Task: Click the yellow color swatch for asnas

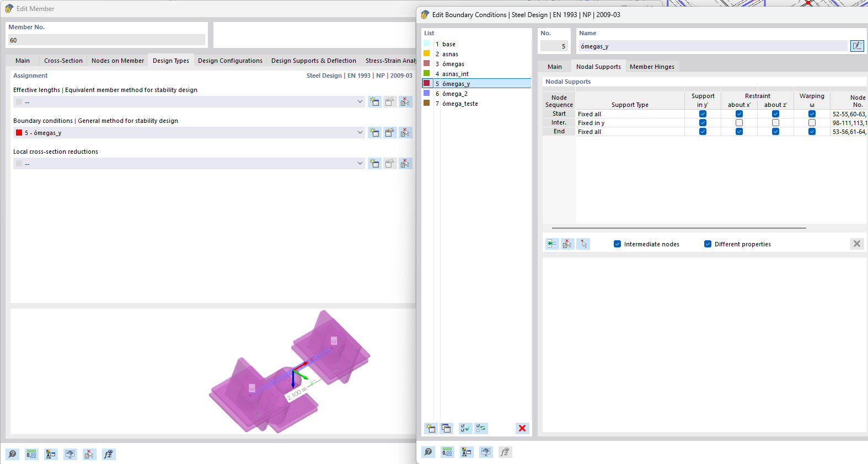Action: pos(426,54)
